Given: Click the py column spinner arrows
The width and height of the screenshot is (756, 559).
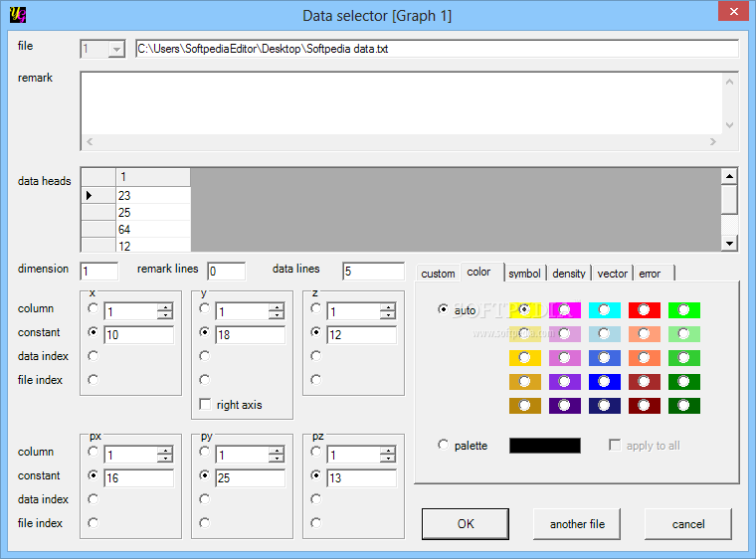Looking at the screenshot, I should point(277,455).
